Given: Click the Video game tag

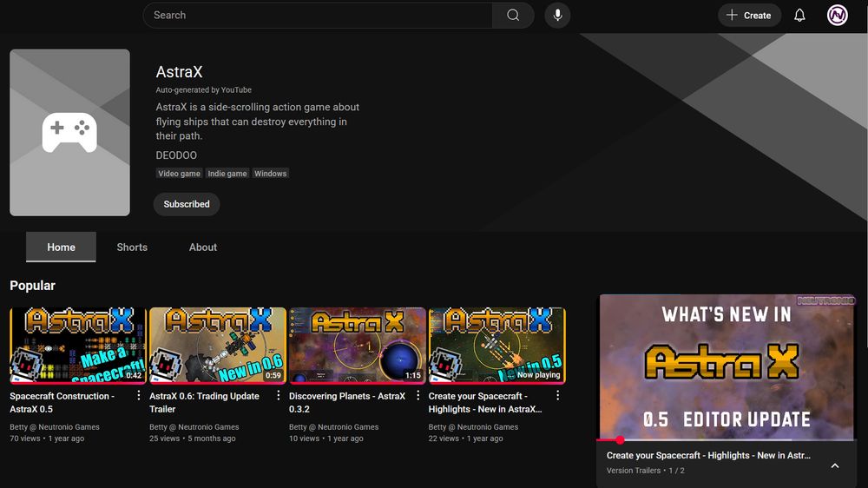Looking at the screenshot, I should click(180, 174).
